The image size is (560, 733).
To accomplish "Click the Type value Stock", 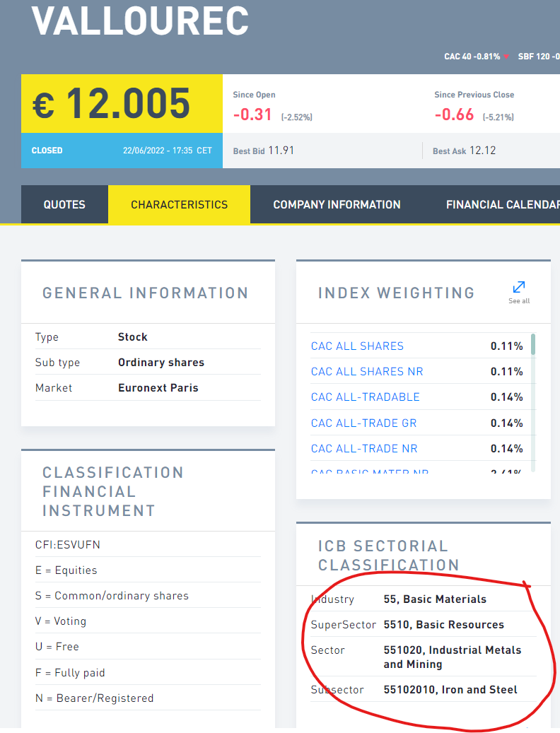I will pyautogui.click(x=133, y=337).
